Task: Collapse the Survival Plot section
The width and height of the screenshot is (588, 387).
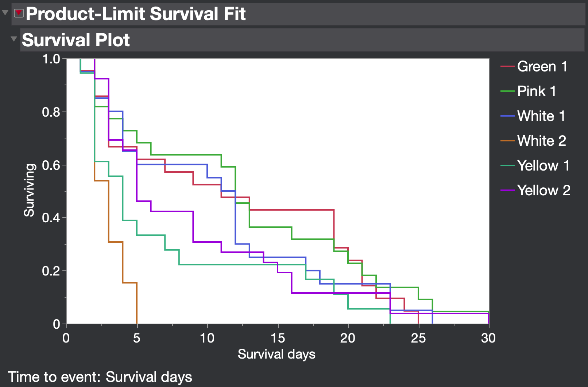Action: coord(14,38)
